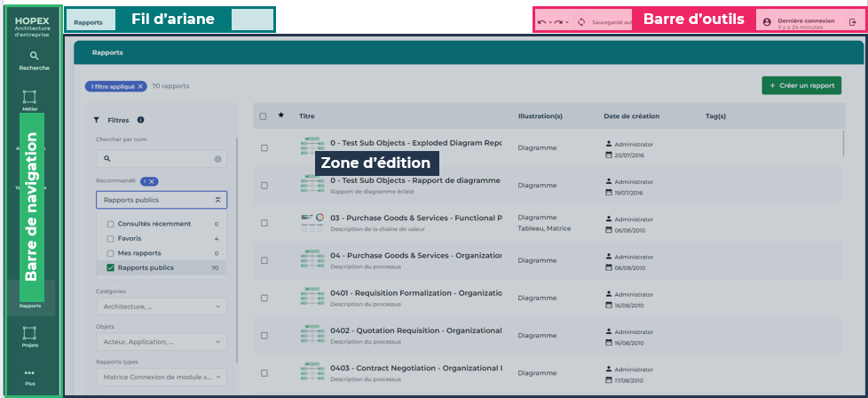Click the Plus three-dots sidebar icon
Screen dimensions: 868x398
[x=29, y=373]
